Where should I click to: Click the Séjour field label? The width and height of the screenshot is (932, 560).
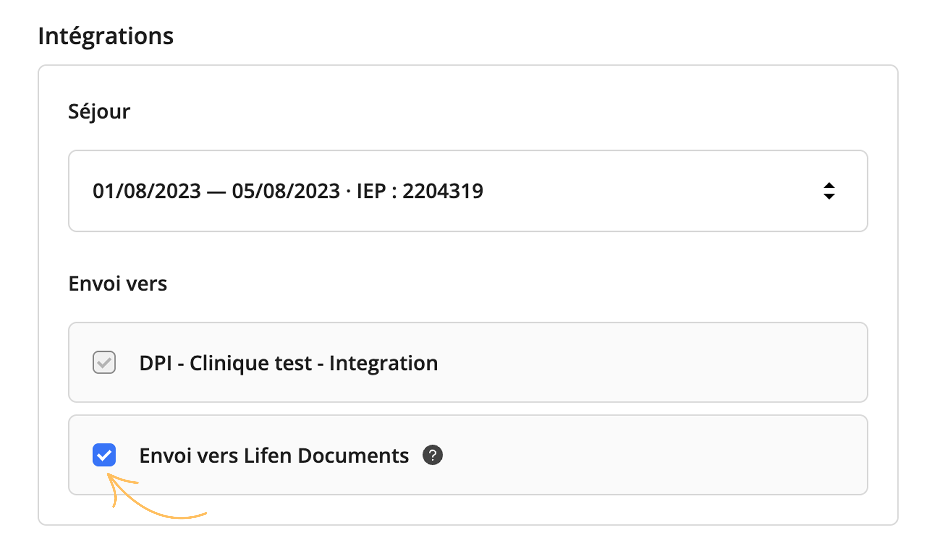[x=99, y=112]
